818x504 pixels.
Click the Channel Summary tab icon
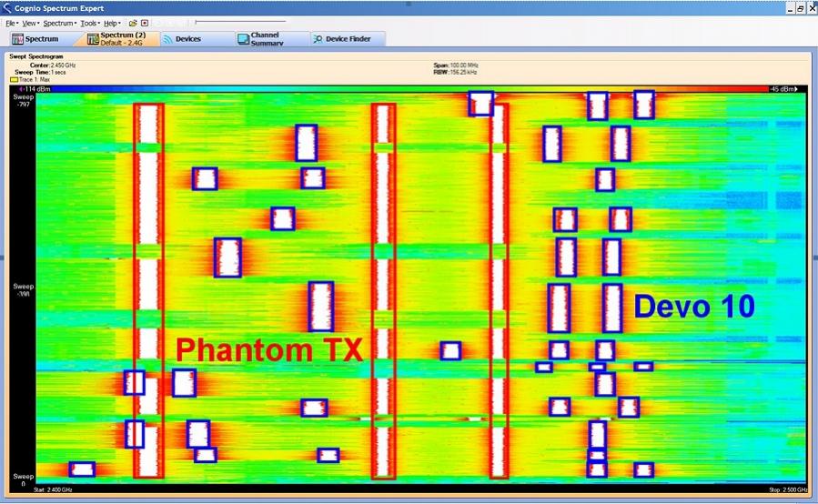[x=243, y=39]
